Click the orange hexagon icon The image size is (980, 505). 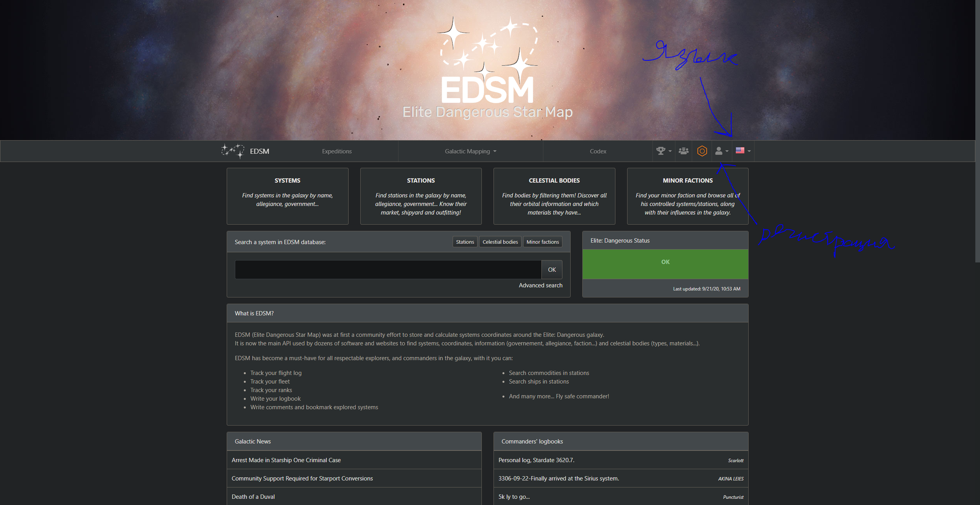click(x=702, y=151)
